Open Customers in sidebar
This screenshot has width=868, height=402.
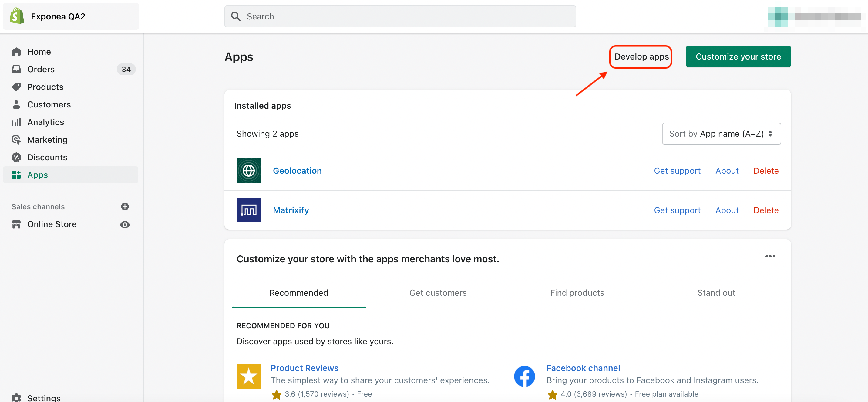click(49, 104)
